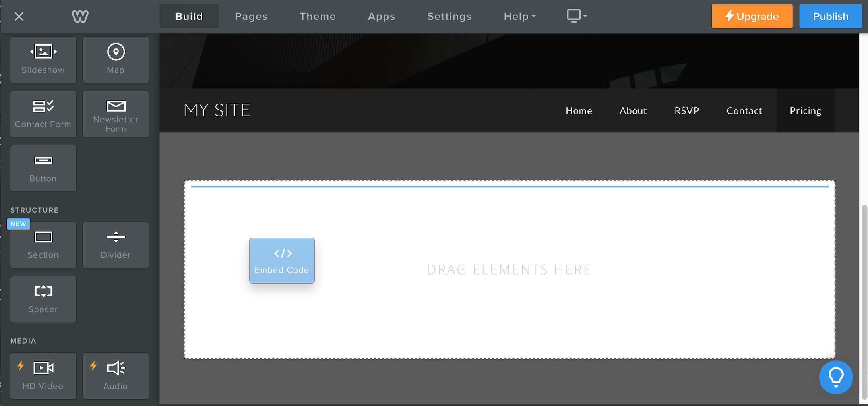Click the Audio media element
Viewport: 868px width, 406px height.
(x=116, y=376)
